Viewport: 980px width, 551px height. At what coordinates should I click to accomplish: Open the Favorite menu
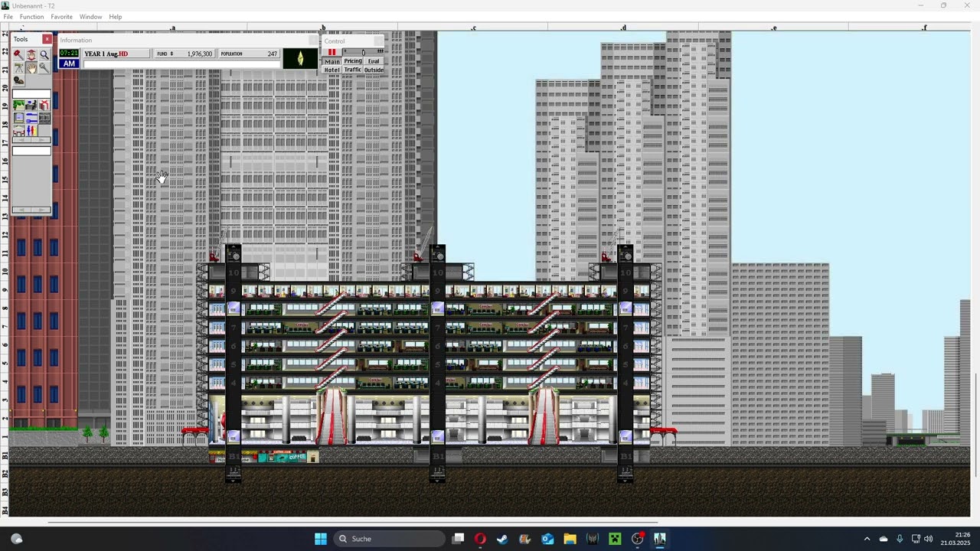pos(61,17)
